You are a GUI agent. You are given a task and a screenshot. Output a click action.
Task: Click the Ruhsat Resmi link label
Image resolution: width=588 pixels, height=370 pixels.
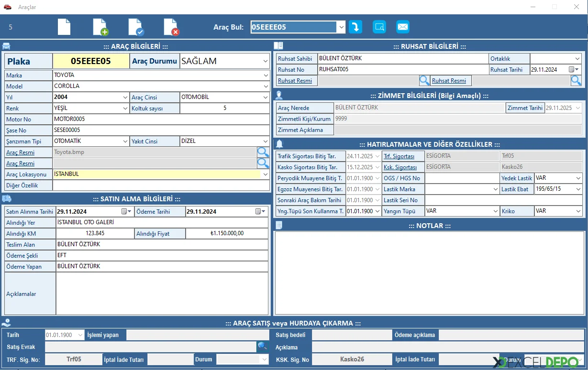(295, 81)
